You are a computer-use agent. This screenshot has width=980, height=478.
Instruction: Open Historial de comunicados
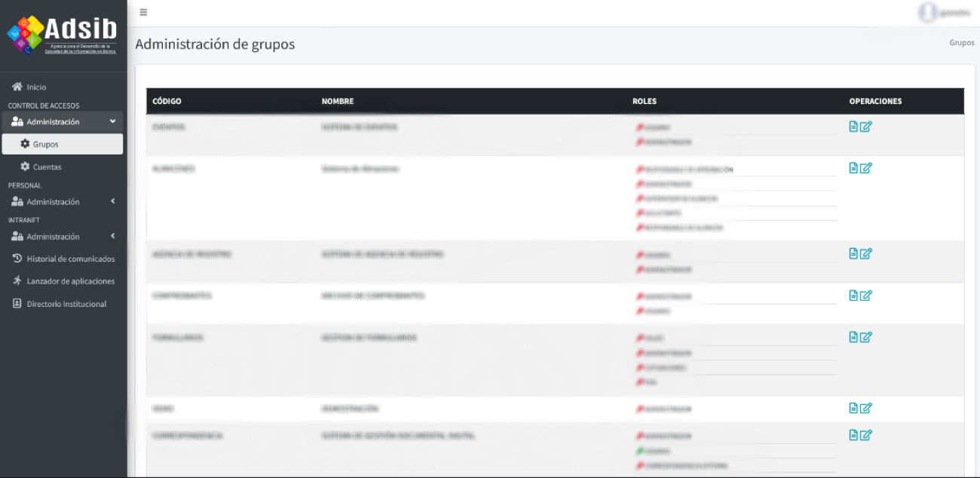tap(70, 259)
